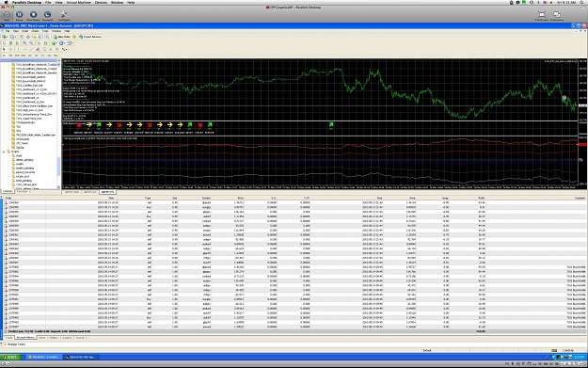Click Parallels Suspend icon
Screen dimensions: 588x368
point(47,15)
